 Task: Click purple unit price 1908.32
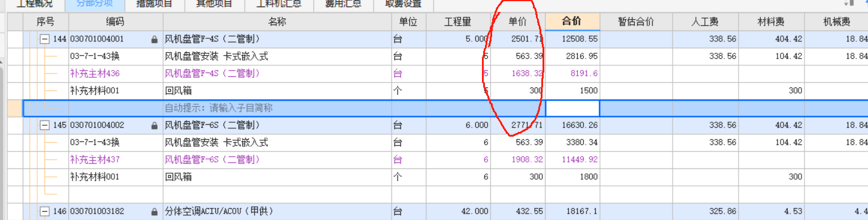click(x=528, y=160)
